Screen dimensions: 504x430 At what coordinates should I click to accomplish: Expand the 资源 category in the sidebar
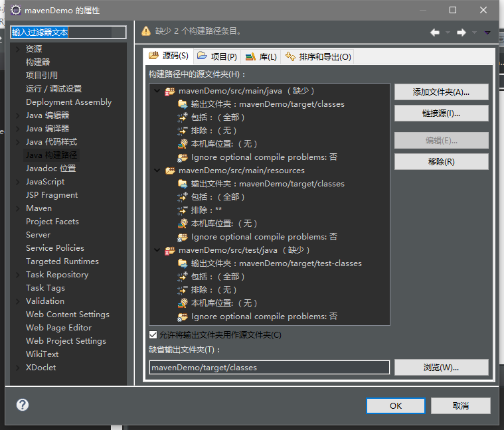(18, 49)
